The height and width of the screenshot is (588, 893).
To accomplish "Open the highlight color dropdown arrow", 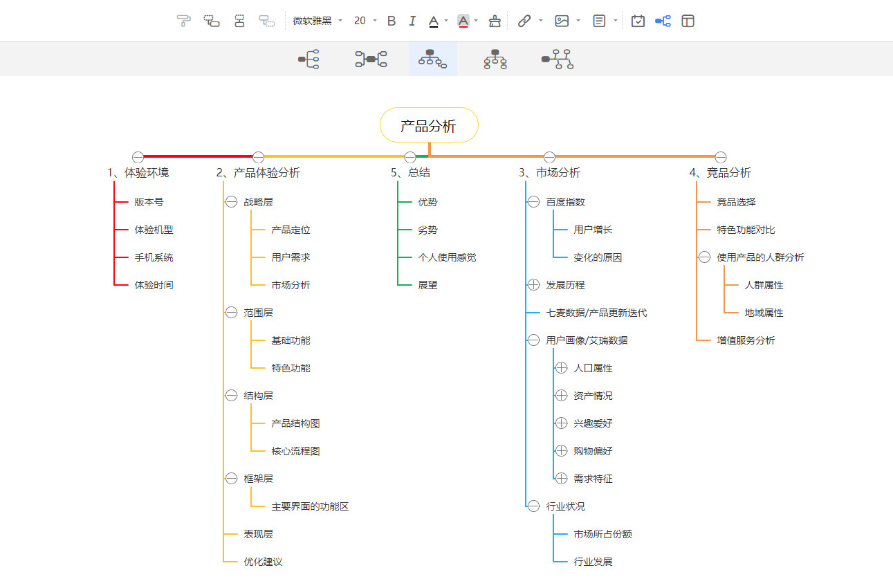I will tap(476, 21).
